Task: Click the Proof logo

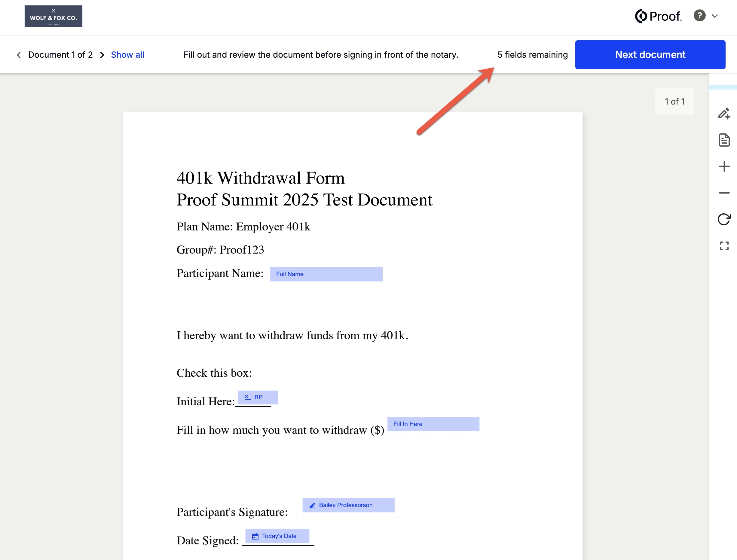Action: coord(658,16)
